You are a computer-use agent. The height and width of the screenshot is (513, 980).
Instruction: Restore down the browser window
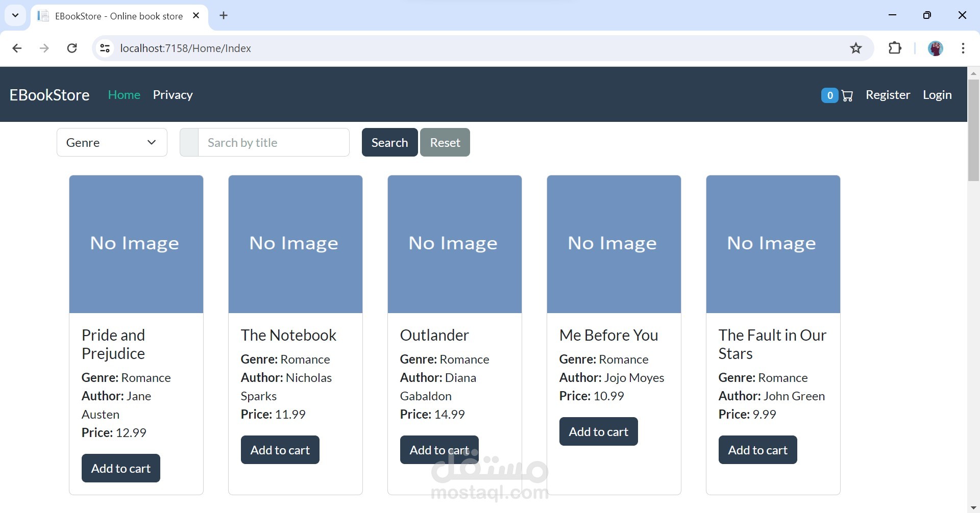[x=927, y=15]
